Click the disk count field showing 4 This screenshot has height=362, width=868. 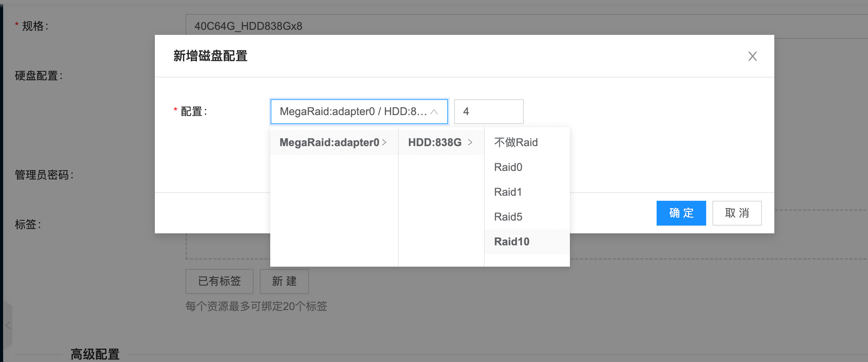point(489,112)
